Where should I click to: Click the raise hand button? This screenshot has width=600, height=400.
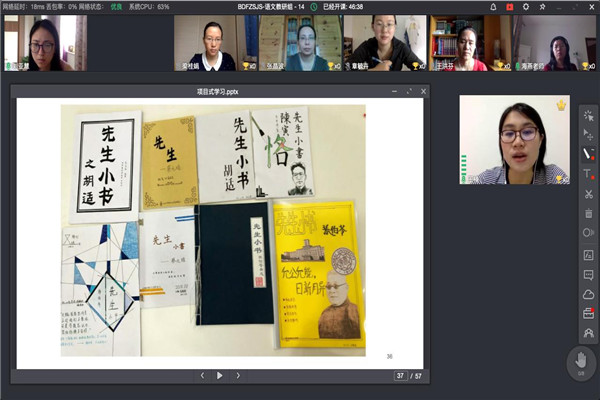point(581,362)
